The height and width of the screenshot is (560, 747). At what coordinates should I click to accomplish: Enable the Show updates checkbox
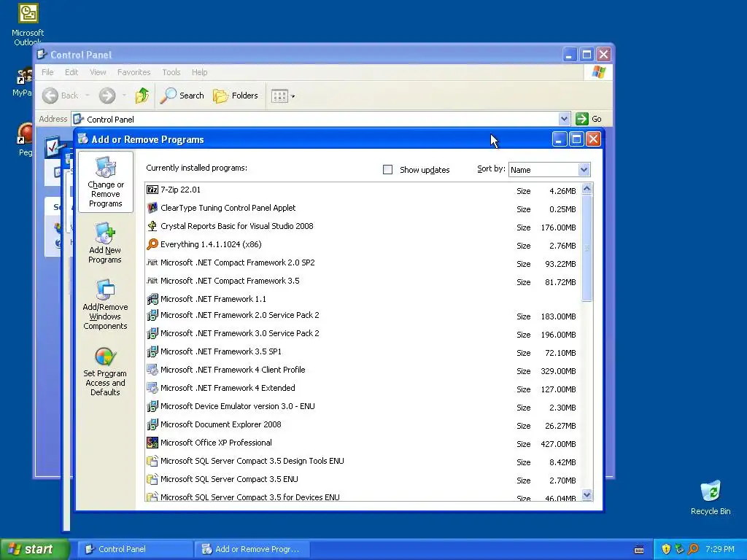(x=388, y=169)
